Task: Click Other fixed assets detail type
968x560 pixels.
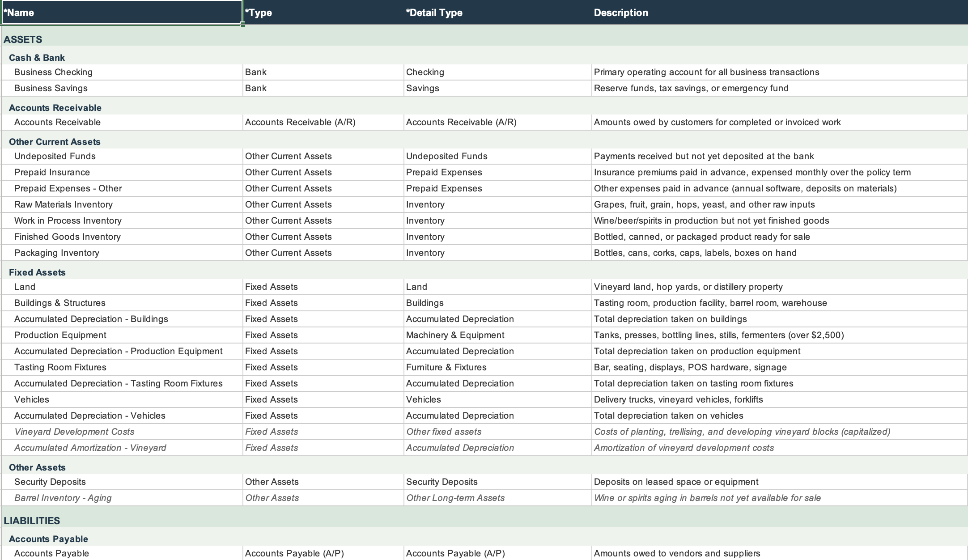Action: click(498, 432)
